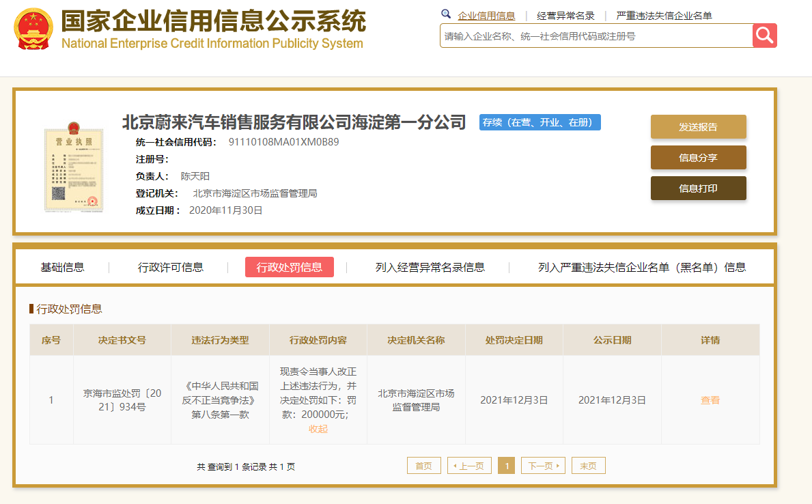Click the penalty content text with 罚款：200000元

(318, 393)
